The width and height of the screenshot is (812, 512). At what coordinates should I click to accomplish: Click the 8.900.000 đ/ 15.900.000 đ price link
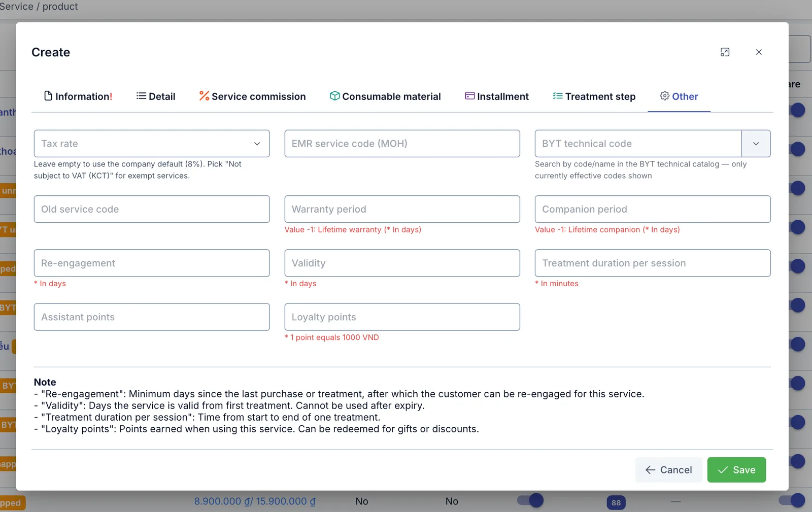255,501
